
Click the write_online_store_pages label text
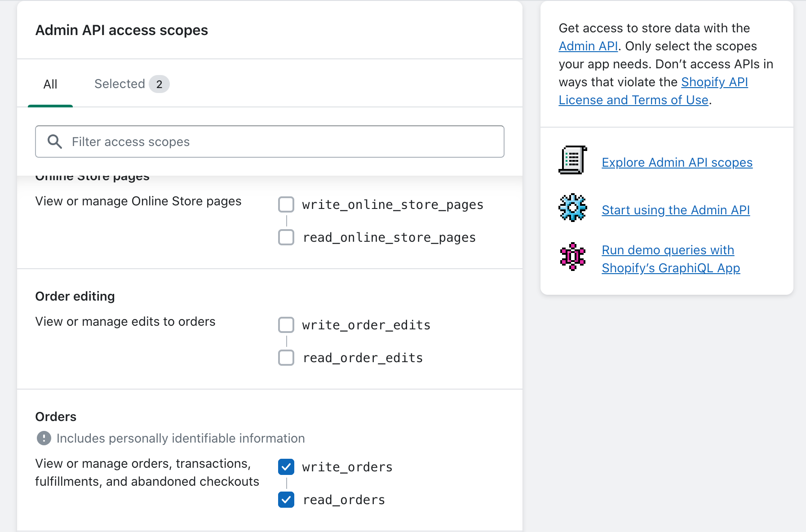pyautogui.click(x=393, y=204)
